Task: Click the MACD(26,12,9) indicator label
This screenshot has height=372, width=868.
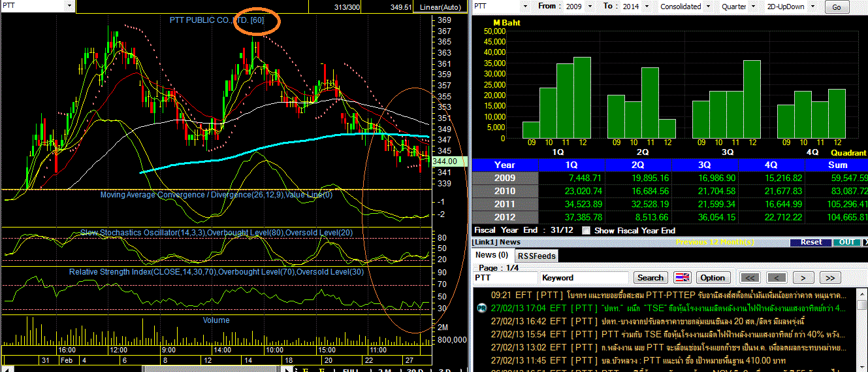Action: [x=216, y=194]
